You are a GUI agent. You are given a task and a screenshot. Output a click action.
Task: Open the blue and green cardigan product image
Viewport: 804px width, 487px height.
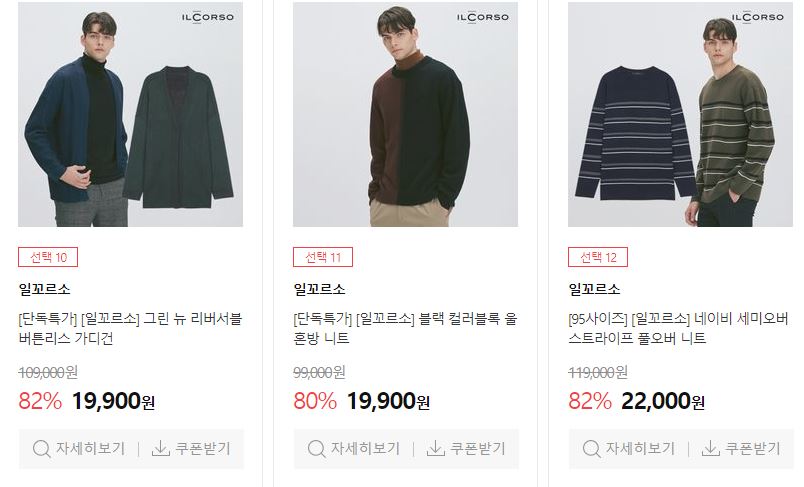click(x=130, y=114)
